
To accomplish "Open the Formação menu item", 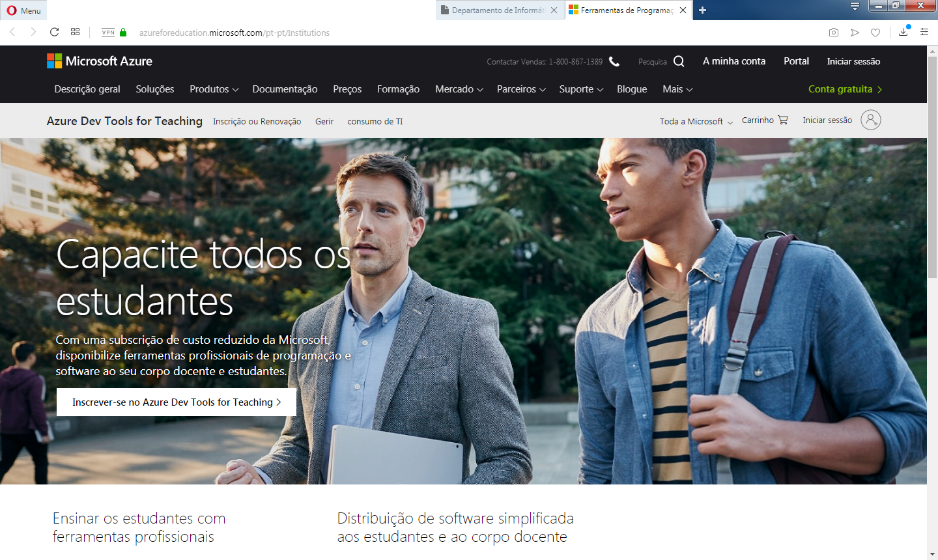I will pyautogui.click(x=398, y=89).
